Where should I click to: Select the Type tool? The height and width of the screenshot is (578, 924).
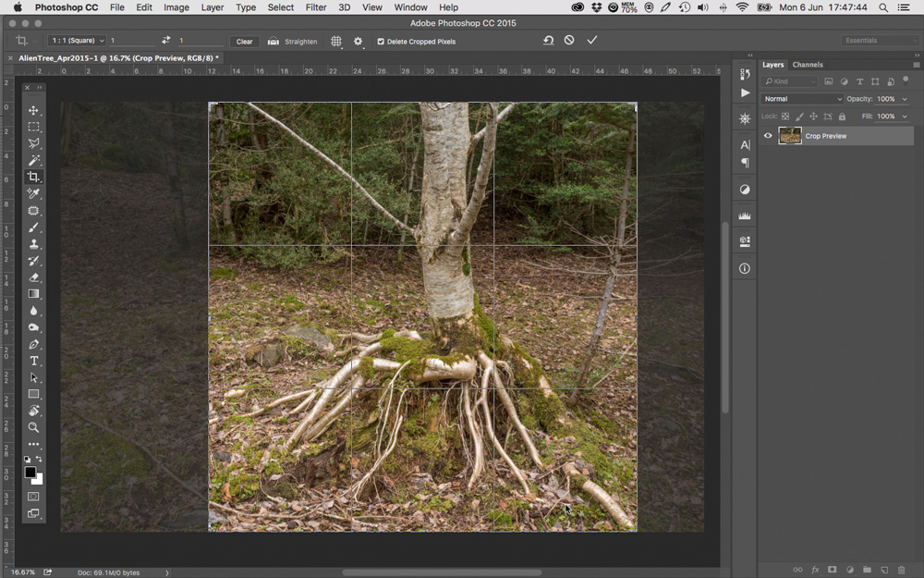point(34,361)
